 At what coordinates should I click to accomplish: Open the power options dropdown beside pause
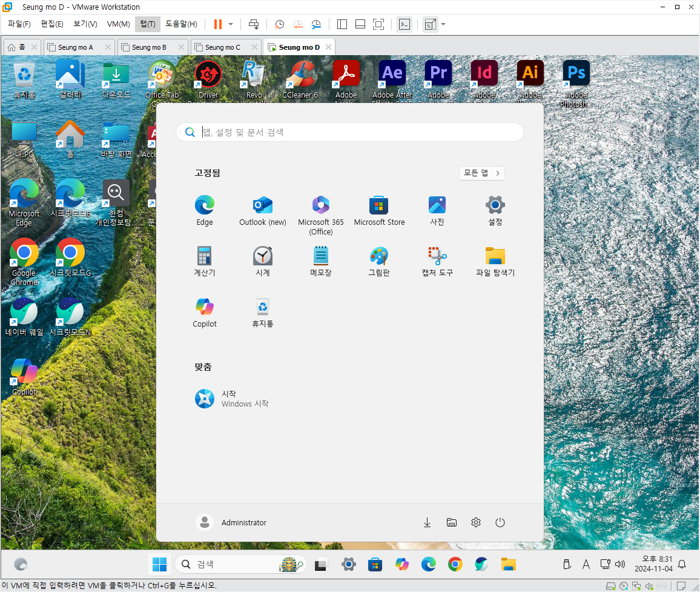tap(231, 24)
